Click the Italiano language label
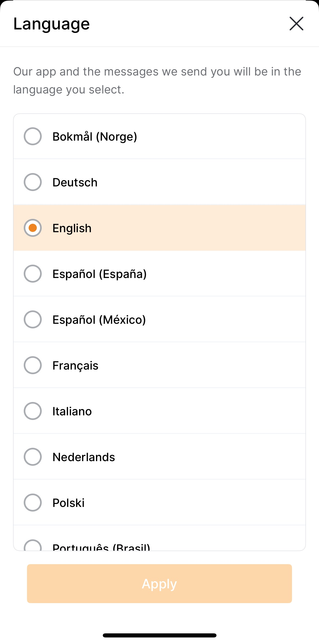Screen dimensions: 319x644 point(72,411)
